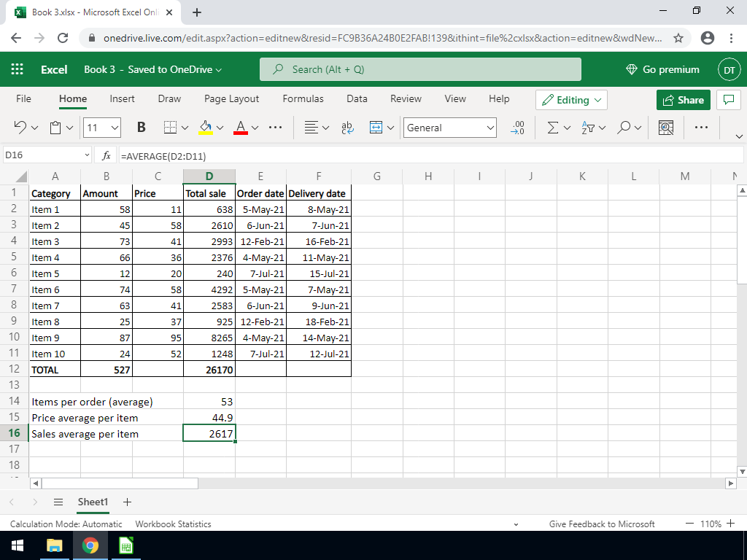The width and height of the screenshot is (747, 560).
Task: Open the Editing mode dropdown
Action: (571, 100)
